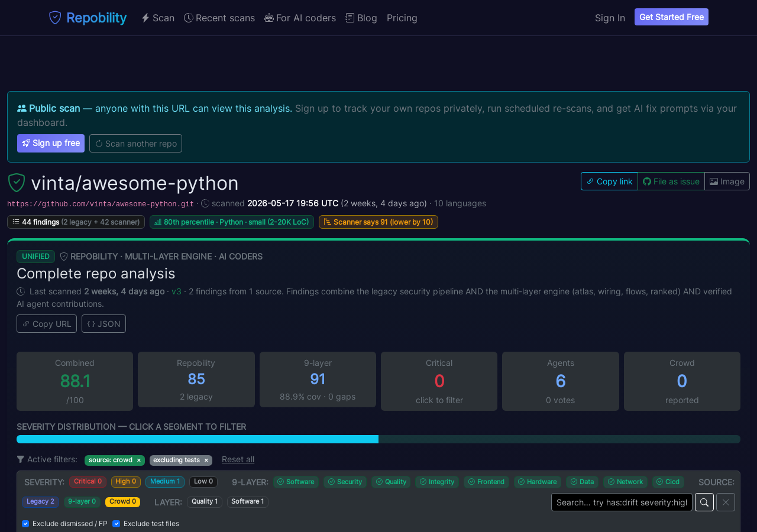
Task: Click File as issue button
Action: (671, 181)
